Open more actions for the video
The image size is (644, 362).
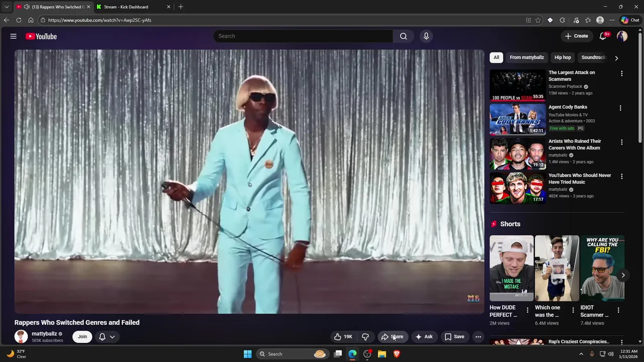(x=478, y=337)
